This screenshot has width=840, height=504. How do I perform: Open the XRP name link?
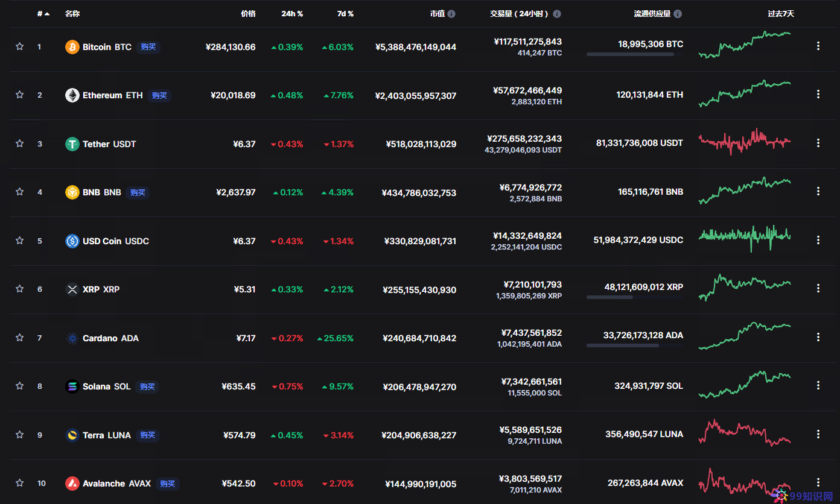click(101, 289)
